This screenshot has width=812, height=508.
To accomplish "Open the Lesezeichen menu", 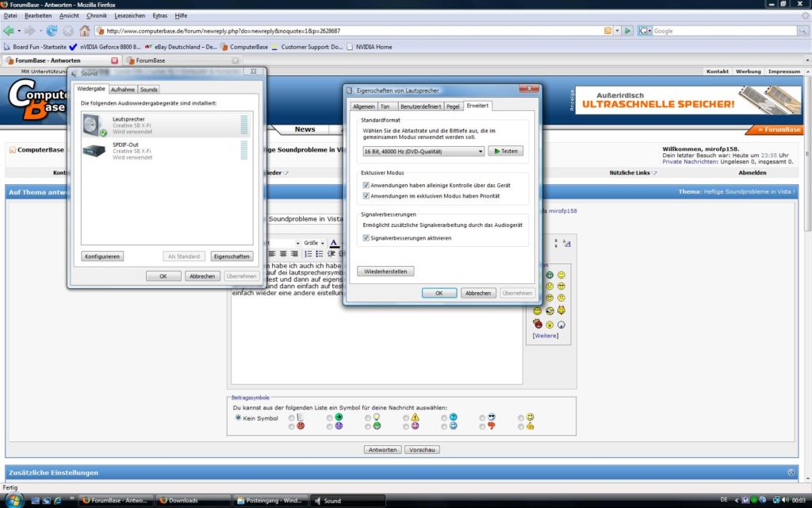I will [x=129, y=16].
